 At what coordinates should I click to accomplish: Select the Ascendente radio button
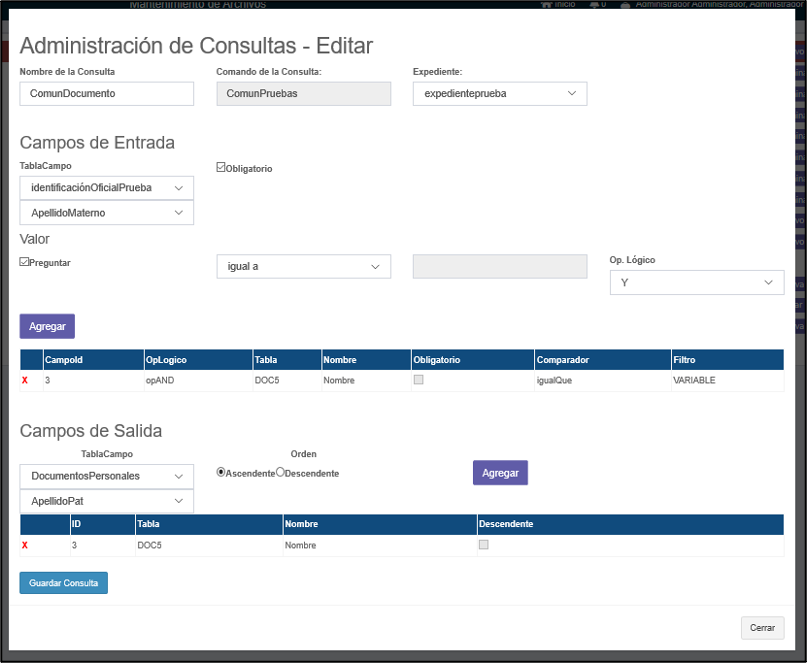(221, 472)
